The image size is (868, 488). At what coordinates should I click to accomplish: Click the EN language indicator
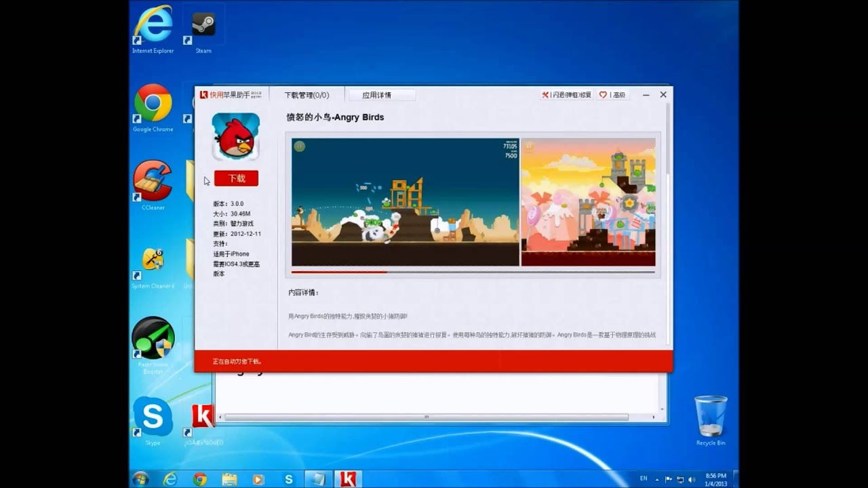644,479
